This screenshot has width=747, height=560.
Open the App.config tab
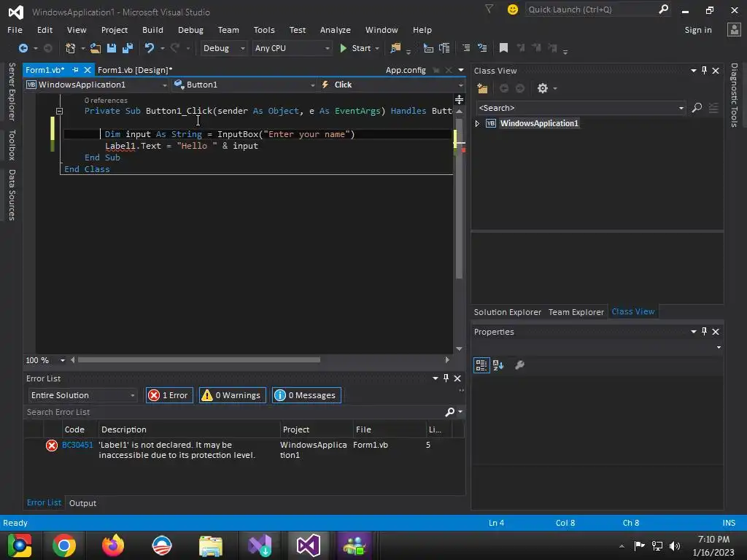(x=406, y=70)
